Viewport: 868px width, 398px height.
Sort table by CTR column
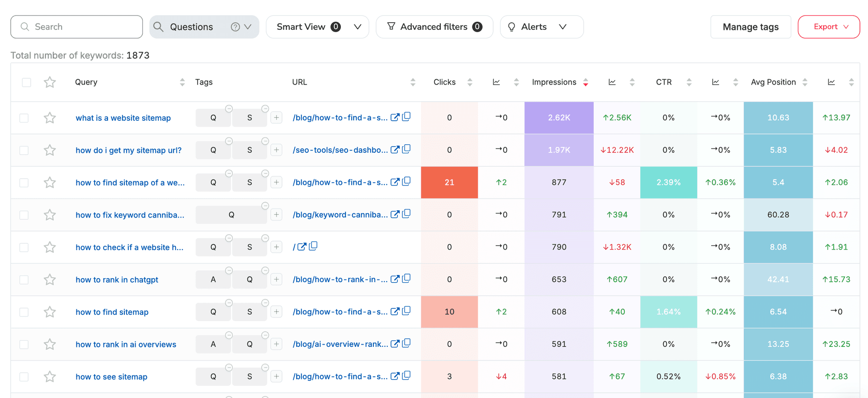point(689,82)
